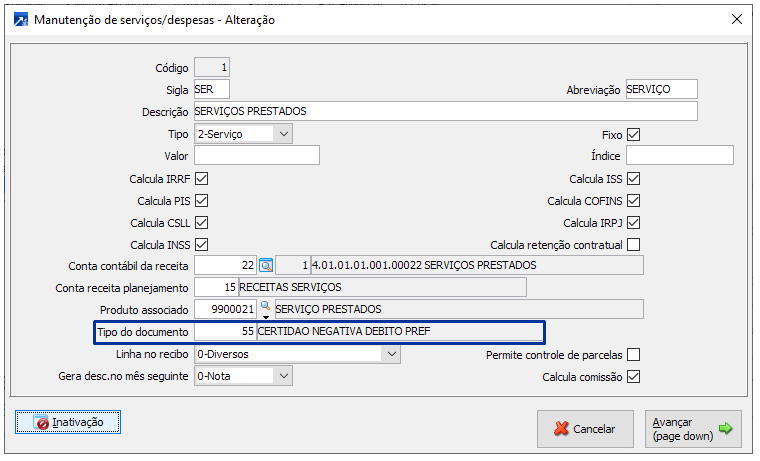The image size is (760, 461).
Task: Click the application icon in title bar
Action: tap(18, 19)
